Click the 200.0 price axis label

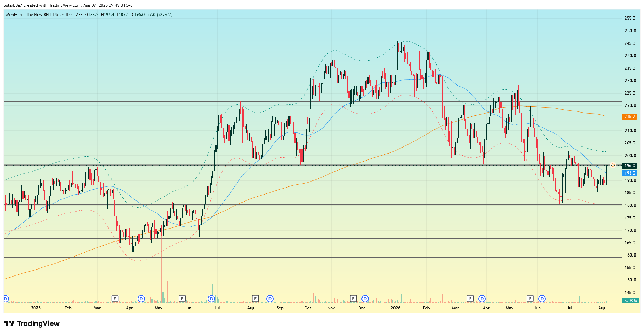point(630,156)
